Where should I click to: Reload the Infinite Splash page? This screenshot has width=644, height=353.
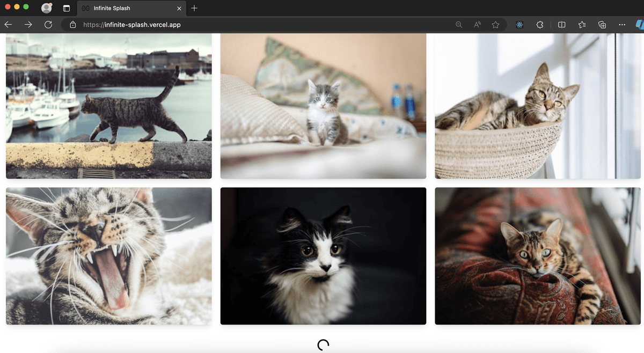(48, 25)
